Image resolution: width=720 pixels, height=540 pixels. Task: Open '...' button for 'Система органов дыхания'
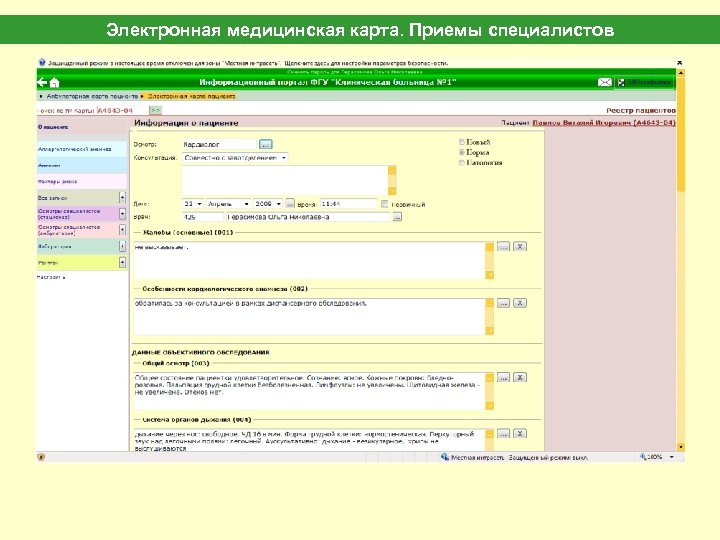[503, 433]
